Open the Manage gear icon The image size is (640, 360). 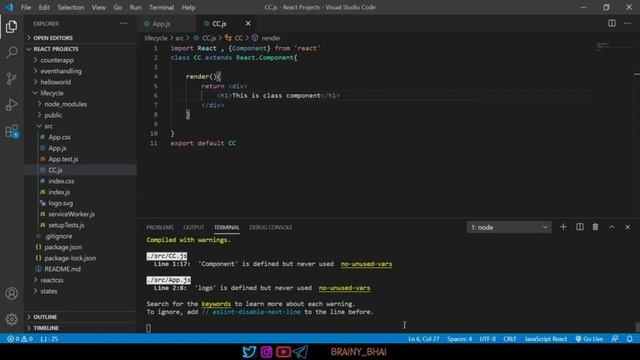point(11,319)
